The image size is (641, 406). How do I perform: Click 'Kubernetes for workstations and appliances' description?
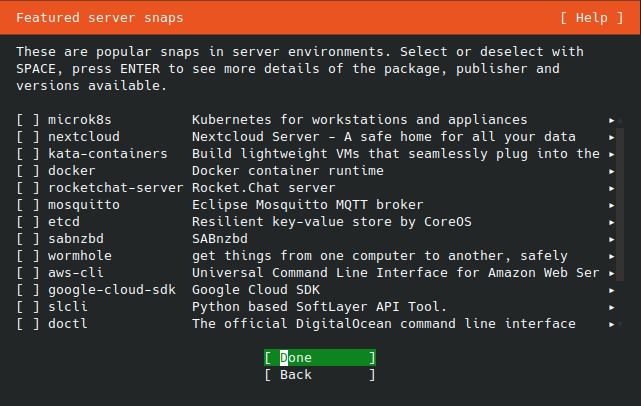[x=360, y=120]
